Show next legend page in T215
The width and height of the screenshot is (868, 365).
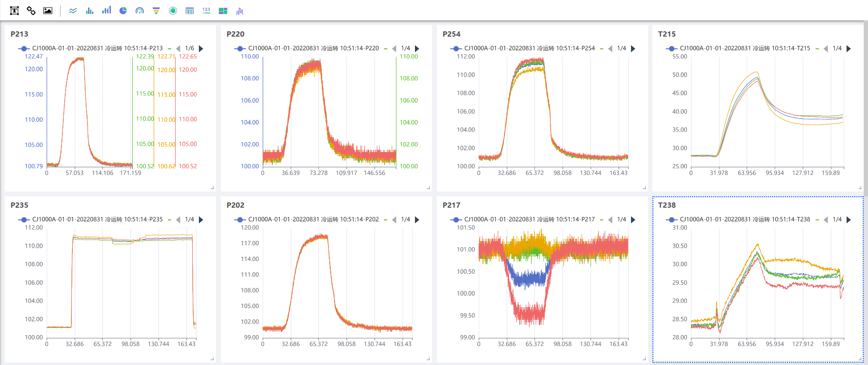point(848,48)
